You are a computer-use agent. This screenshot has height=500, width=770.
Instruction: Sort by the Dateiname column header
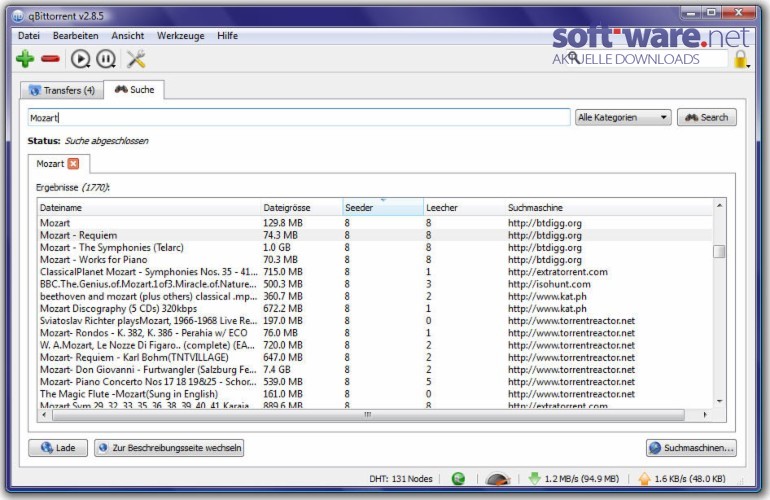(149, 208)
